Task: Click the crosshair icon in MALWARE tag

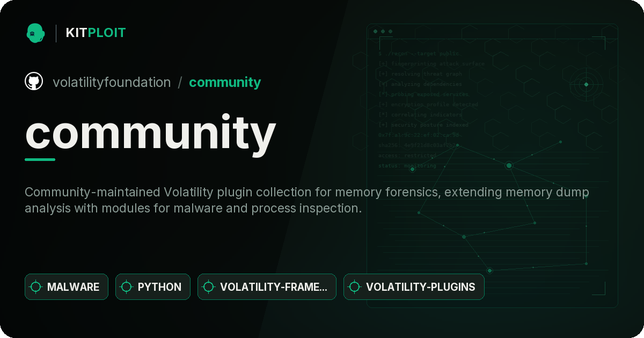Action: point(36,287)
